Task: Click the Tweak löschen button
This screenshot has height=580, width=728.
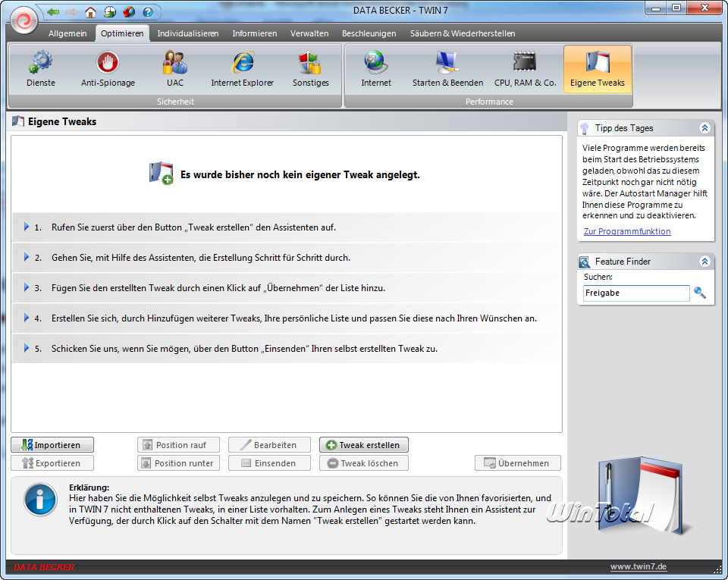Action: (363, 463)
